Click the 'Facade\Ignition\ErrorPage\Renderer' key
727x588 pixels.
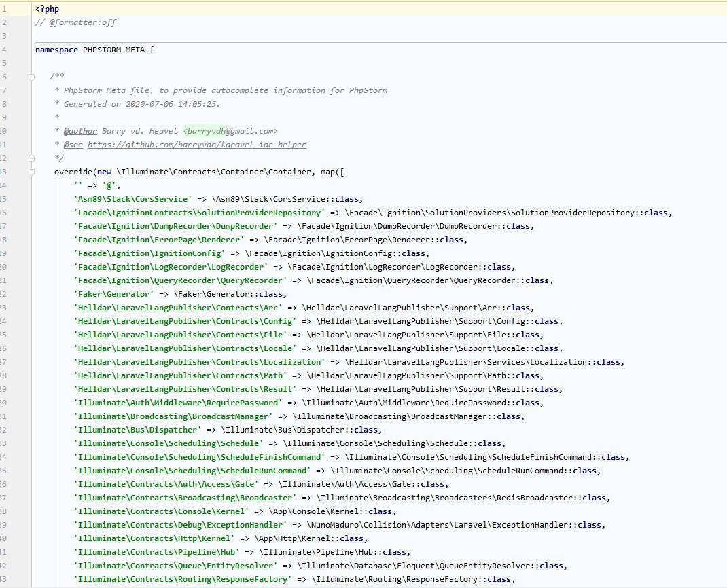click(x=159, y=240)
